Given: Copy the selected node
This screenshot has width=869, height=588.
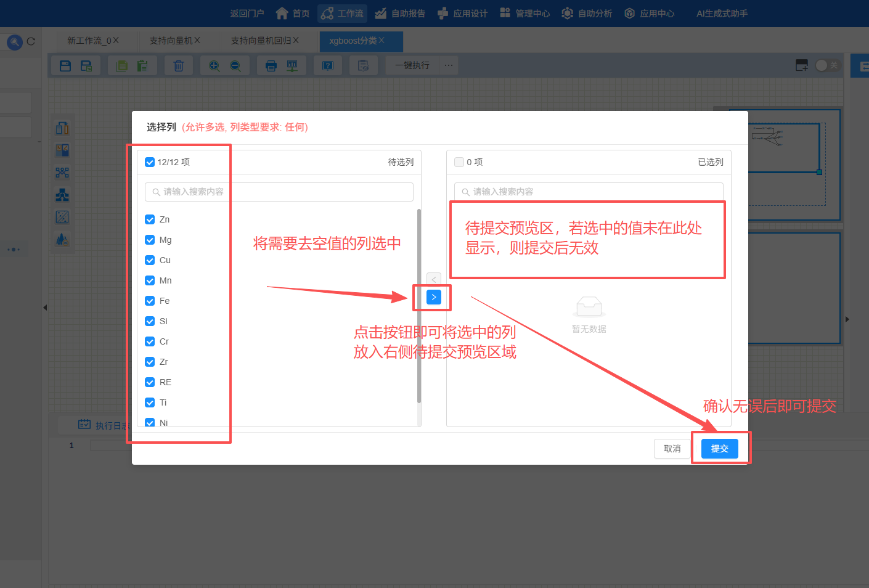Looking at the screenshot, I should point(121,65).
